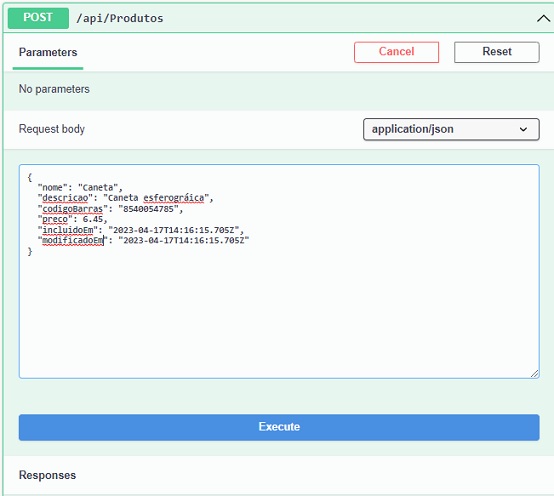Click the green POST method badge

pyautogui.click(x=38, y=18)
